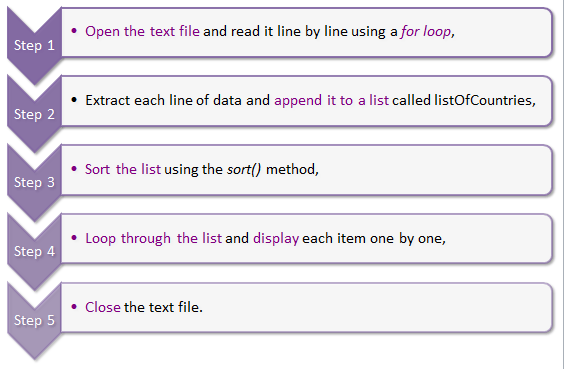Screen dimensions: 564x369
Task: Click the bullet before 'Sort the list'
Action: pos(74,169)
